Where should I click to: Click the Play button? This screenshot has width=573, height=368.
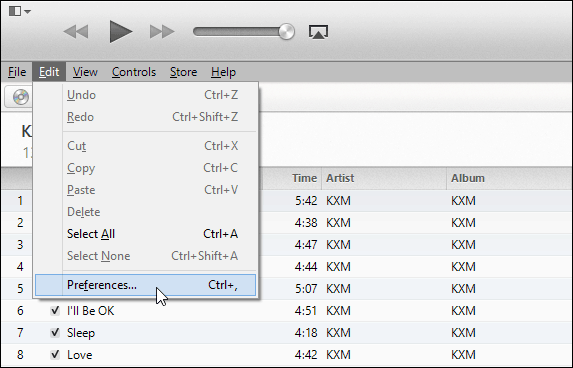pyautogui.click(x=121, y=31)
